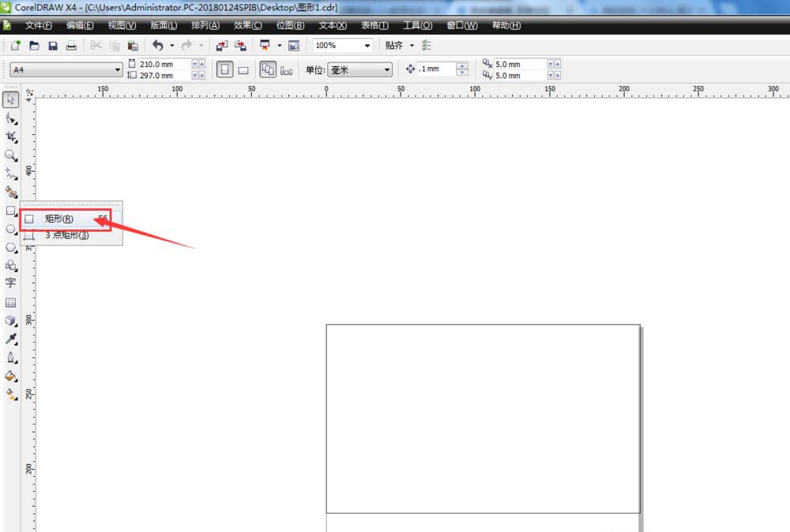Expand the undo history dropdown arrow
The height and width of the screenshot is (532, 790).
pyautogui.click(x=172, y=45)
